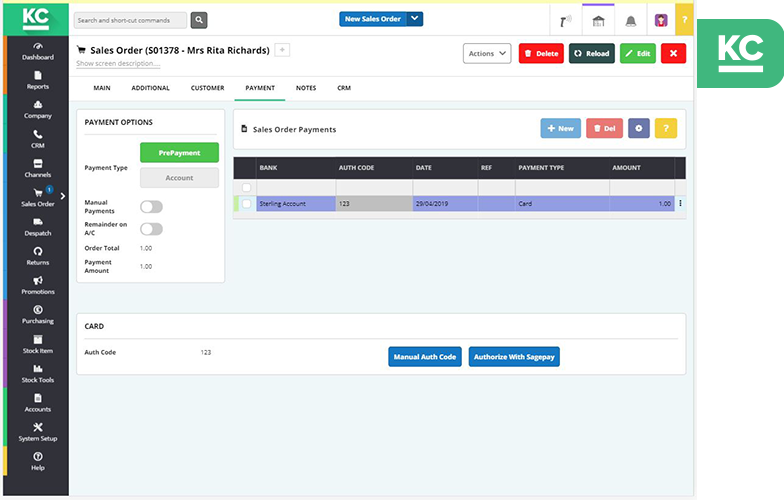The image size is (784, 500).
Task: Switch to the CUSTOMER tab
Action: coord(208,88)
